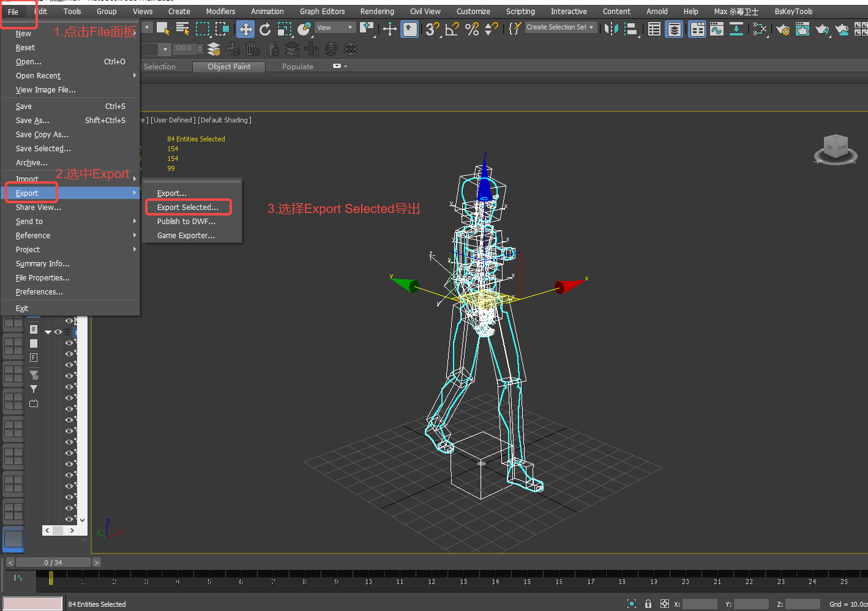Activate Select and Rotate tool

[265, 29]
